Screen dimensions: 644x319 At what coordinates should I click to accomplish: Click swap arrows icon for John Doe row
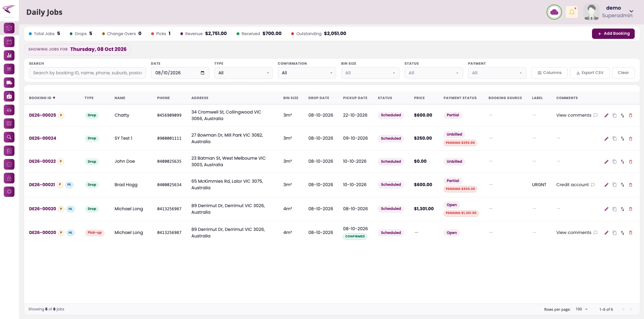(623, 162)
